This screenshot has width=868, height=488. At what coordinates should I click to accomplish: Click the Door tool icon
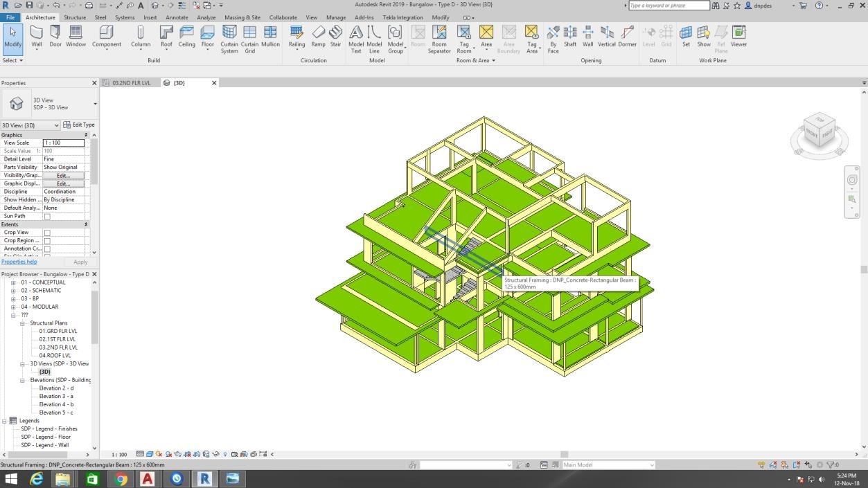click(55, 36)
